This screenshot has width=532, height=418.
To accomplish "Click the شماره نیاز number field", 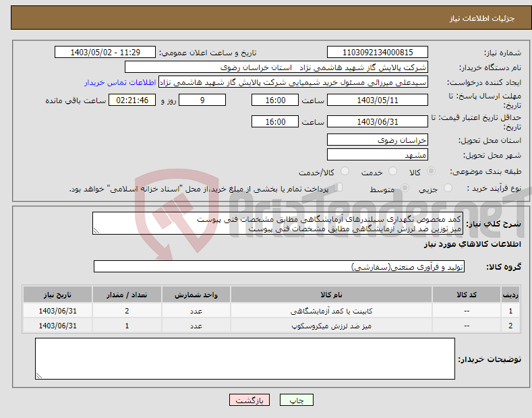I will click(x=378, y=53).
